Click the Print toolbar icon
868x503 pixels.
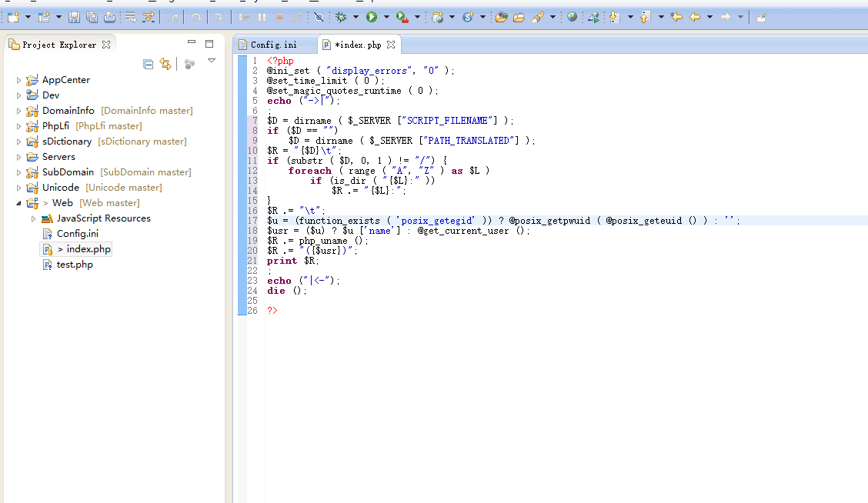click(109, 17)
